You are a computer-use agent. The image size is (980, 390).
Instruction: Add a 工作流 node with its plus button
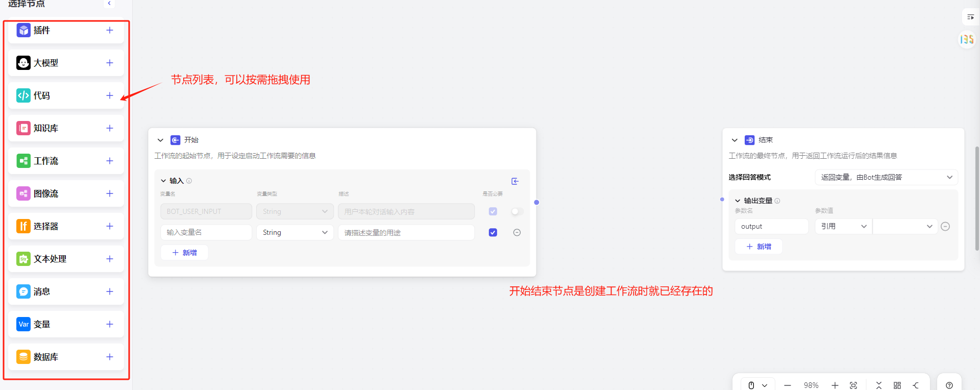(x=110, y=161)
